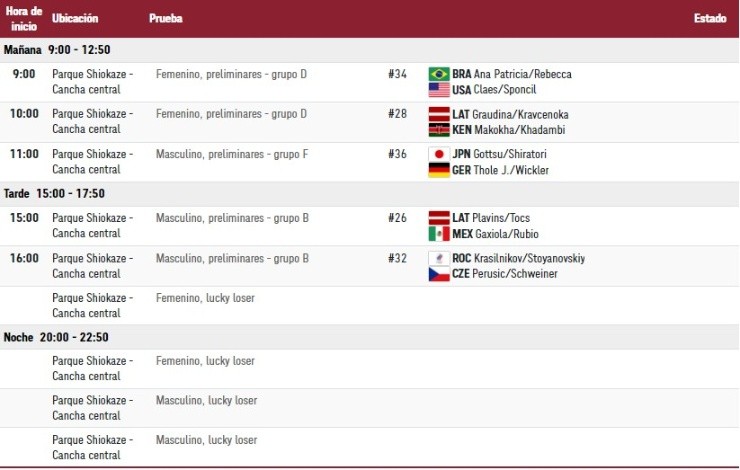Click the Estado column header

709,19
